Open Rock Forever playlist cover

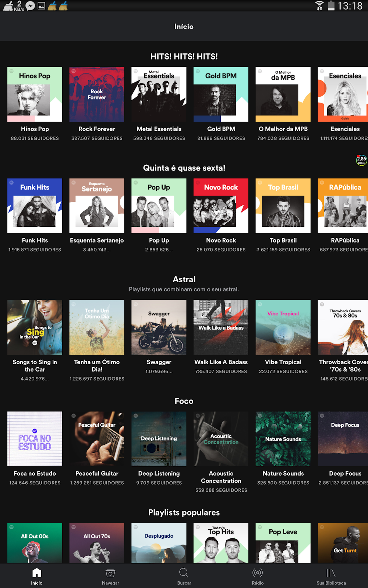click(97, 94)
